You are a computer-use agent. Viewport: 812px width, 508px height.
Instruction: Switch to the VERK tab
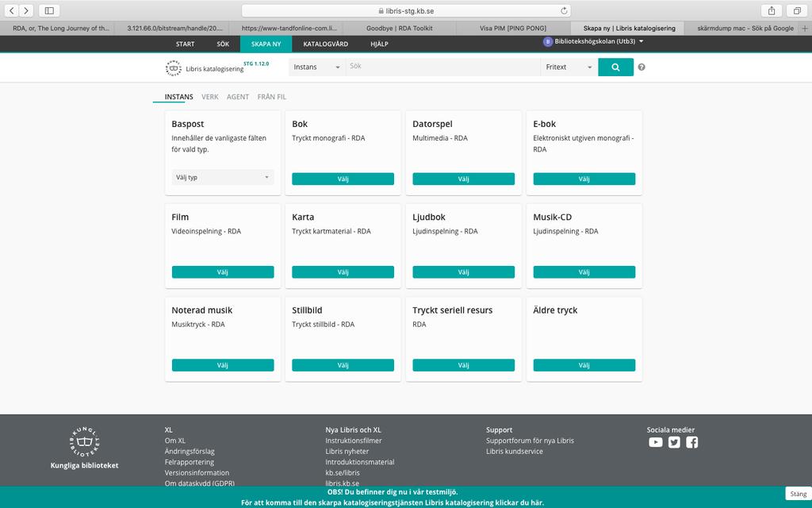[x=209, y=97]
